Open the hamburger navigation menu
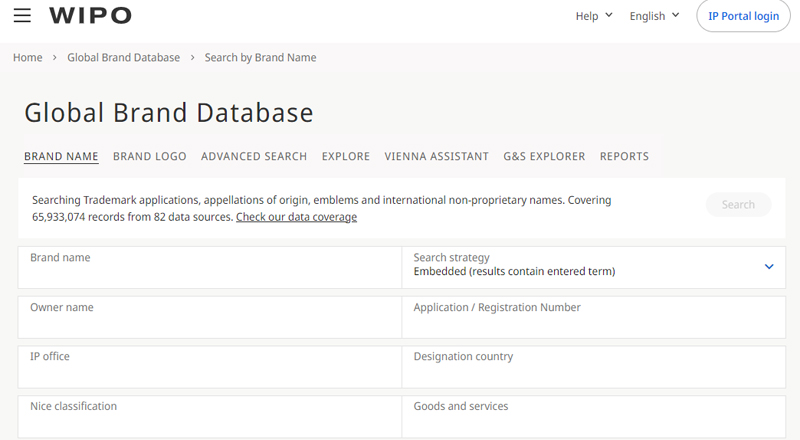 point(22,15)
